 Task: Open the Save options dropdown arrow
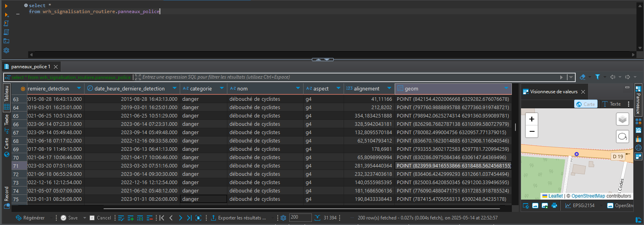point(85,218)
